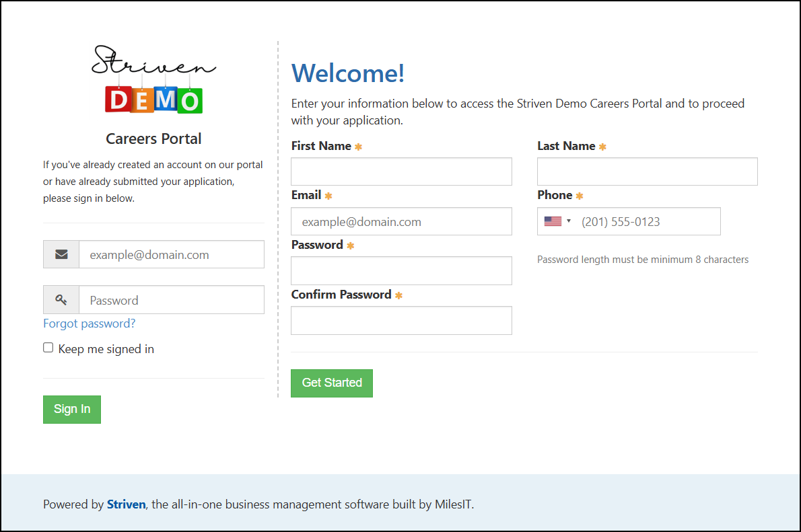801x532 pixels.
Task: Tick the Keep me signed in checkbox
Action: pyautogui.click(x=48, y=348)
